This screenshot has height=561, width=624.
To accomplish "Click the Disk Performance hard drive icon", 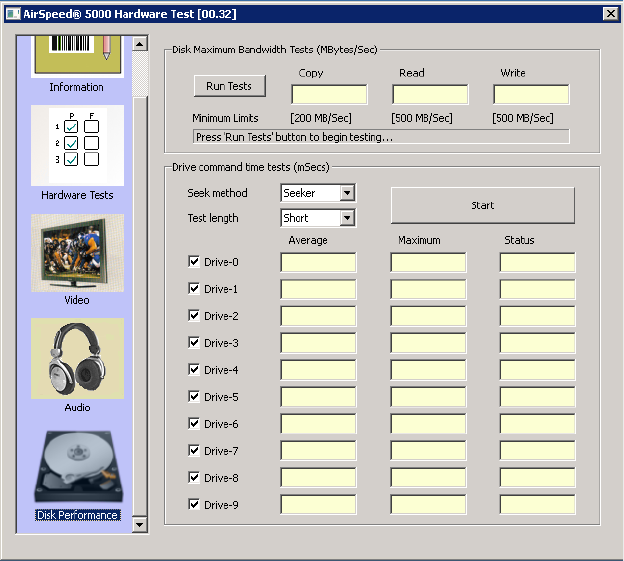I will coord(78,467).
